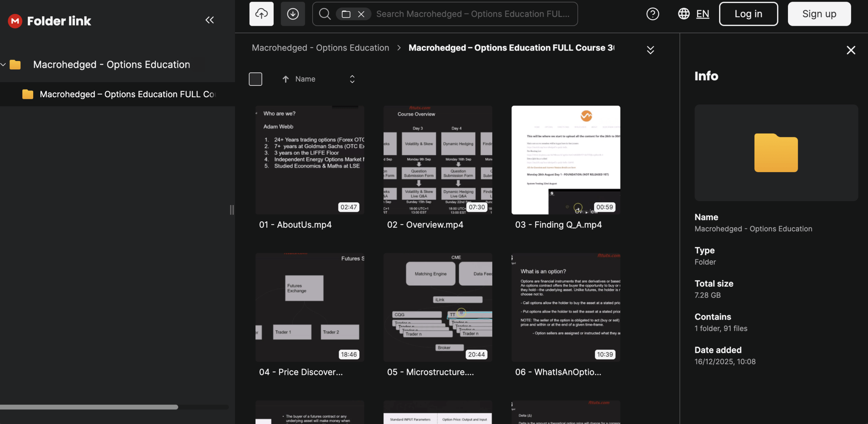This screenshot has height=424, width=868.
Task: Remove the folder filter in search bar
Action: tap(361, 14)
